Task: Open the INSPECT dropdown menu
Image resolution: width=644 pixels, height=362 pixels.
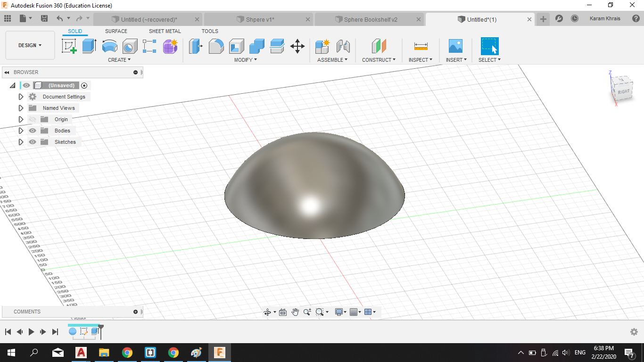Action: tap(420, 60)
